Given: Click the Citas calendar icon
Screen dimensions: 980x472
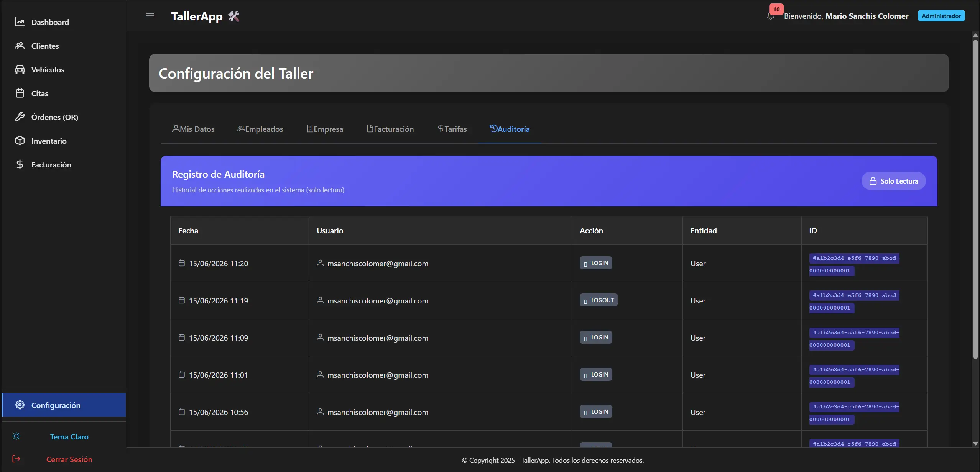Looking at the screenshot, I should point(20,93).
